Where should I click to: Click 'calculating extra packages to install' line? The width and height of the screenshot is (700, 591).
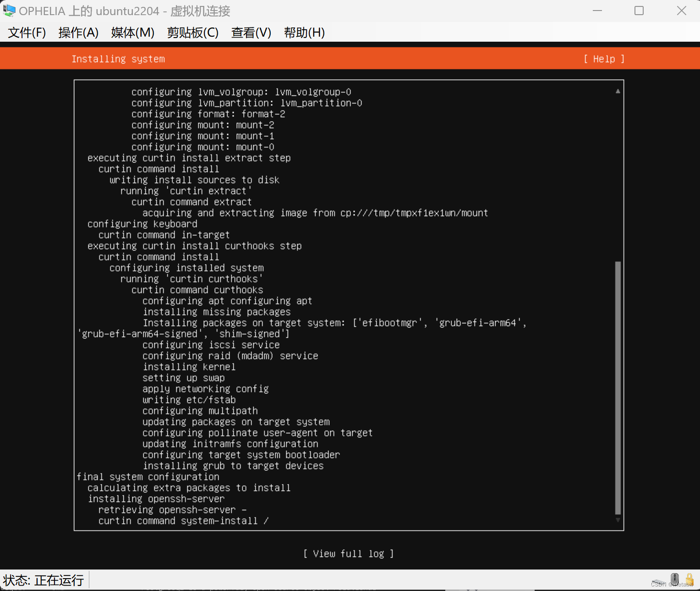(189, 488)
